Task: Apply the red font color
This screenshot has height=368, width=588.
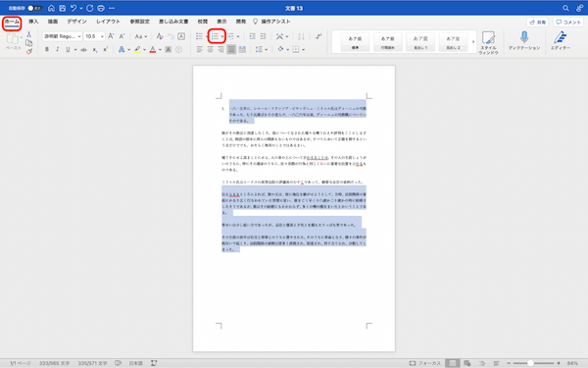Action: pos(153,49)
